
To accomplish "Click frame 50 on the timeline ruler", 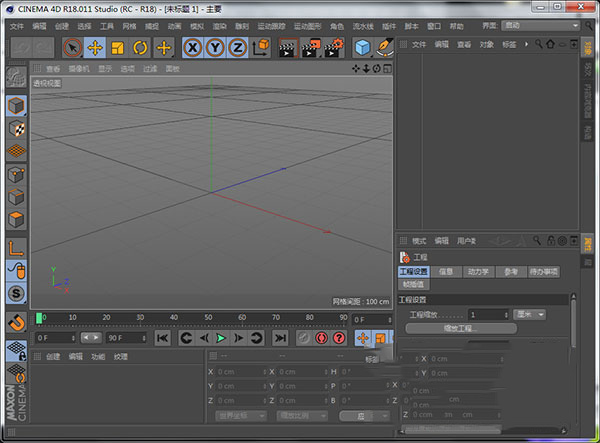I will [207, 318].
